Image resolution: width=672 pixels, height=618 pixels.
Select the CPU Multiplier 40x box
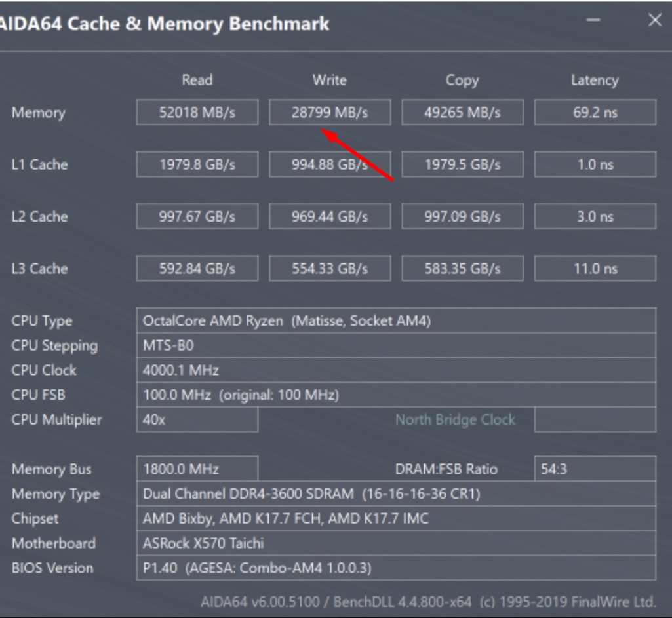coord(197,419)
